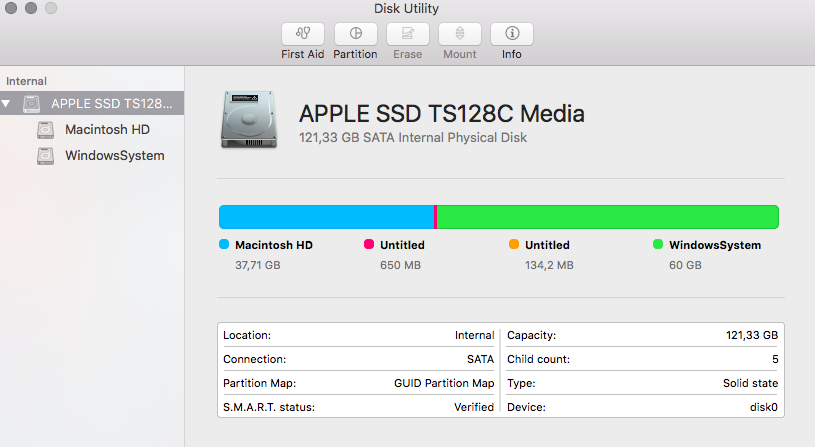Viewport: 815px width, 447px height.
Task: Click the Erase toolbar icon
Action: (x=407, y=33)
